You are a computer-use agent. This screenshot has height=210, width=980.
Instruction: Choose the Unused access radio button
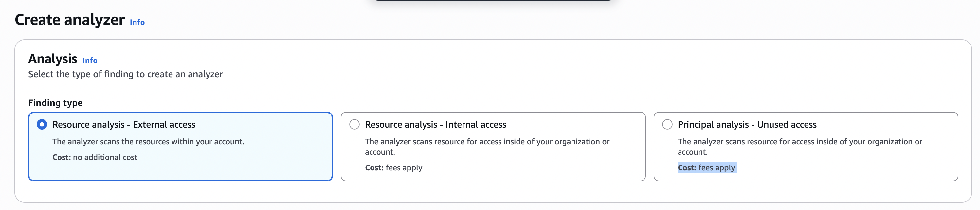(667, 124)
